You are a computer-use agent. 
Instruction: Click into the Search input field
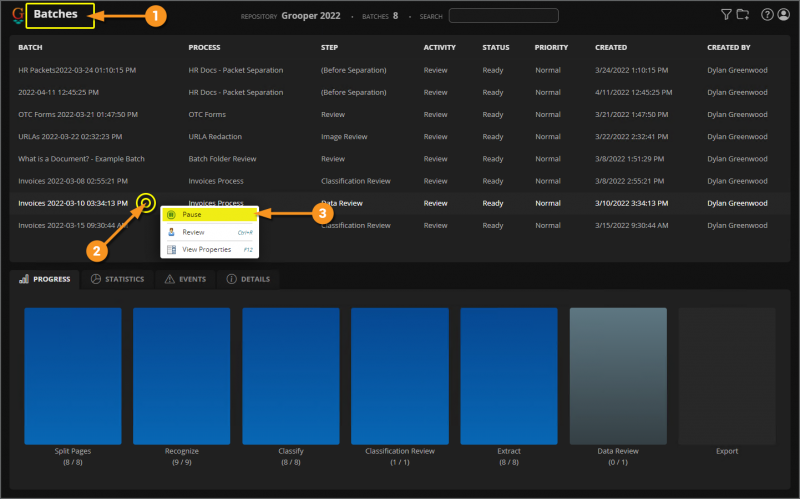click(503, 15)
